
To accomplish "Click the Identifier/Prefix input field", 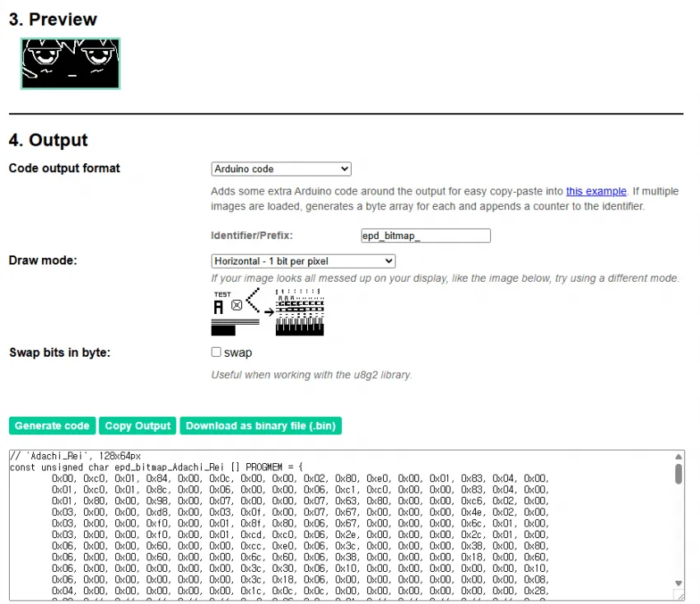I will coord(426,236).
